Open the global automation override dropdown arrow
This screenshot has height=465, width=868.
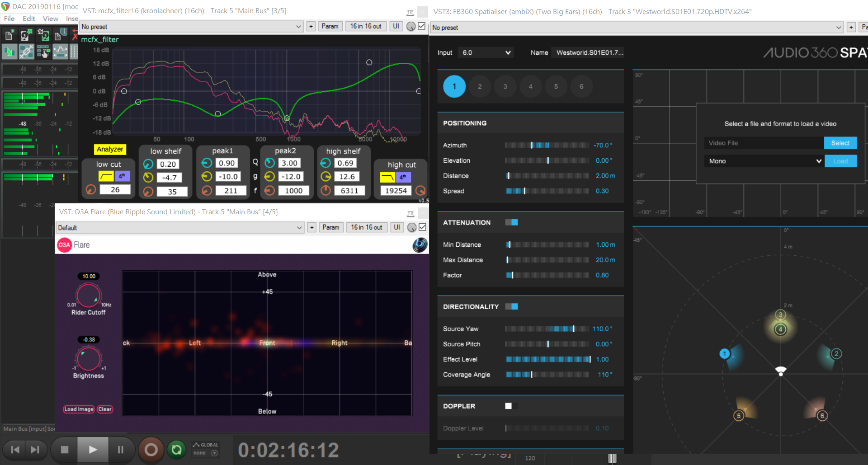click(215, 453)
